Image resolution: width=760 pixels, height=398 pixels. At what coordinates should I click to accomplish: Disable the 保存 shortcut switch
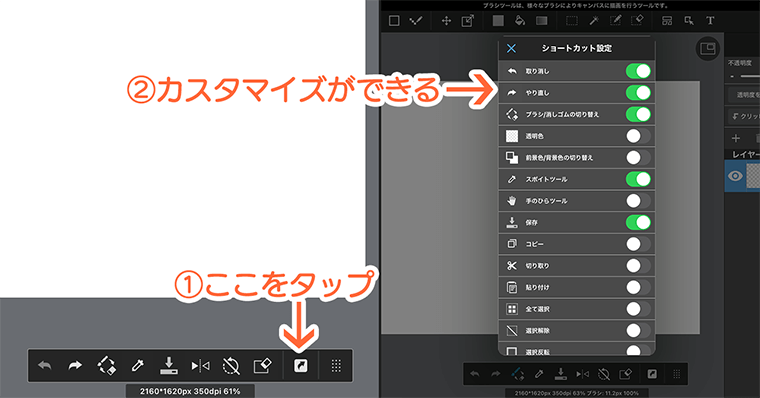(x=638, y=223)
